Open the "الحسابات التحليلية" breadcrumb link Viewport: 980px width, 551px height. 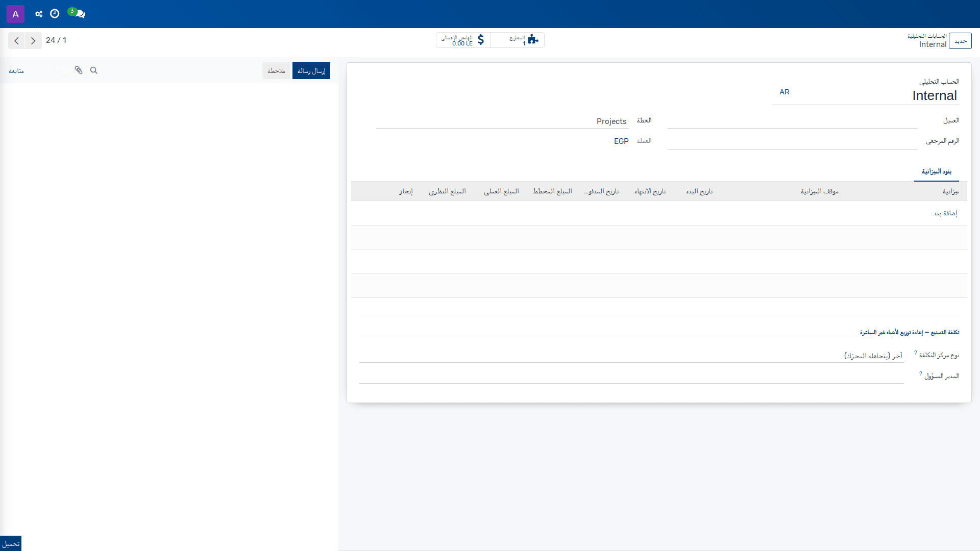[927, 36]
